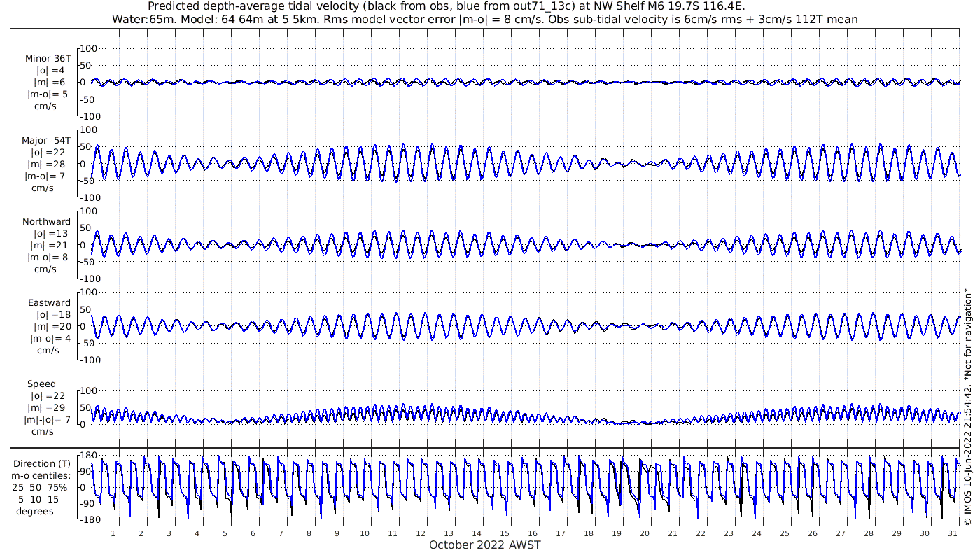Click day '31' on the date axis
The width and height of the screenshot is (980, 560).
[953, 533]
